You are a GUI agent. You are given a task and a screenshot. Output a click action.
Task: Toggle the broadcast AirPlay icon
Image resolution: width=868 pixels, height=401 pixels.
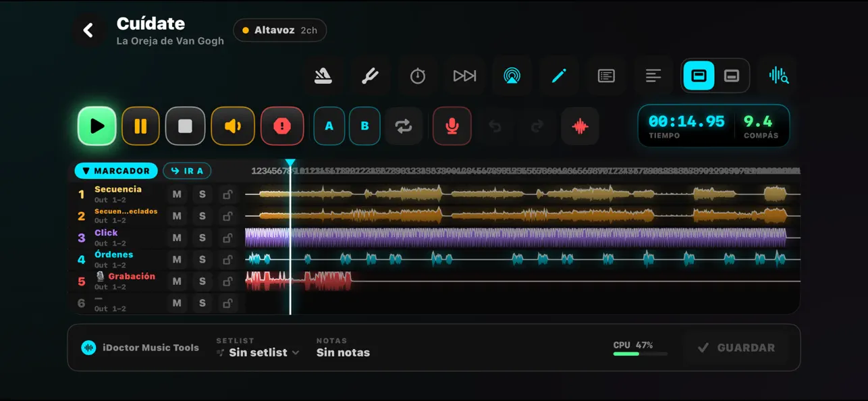point(512,76)
